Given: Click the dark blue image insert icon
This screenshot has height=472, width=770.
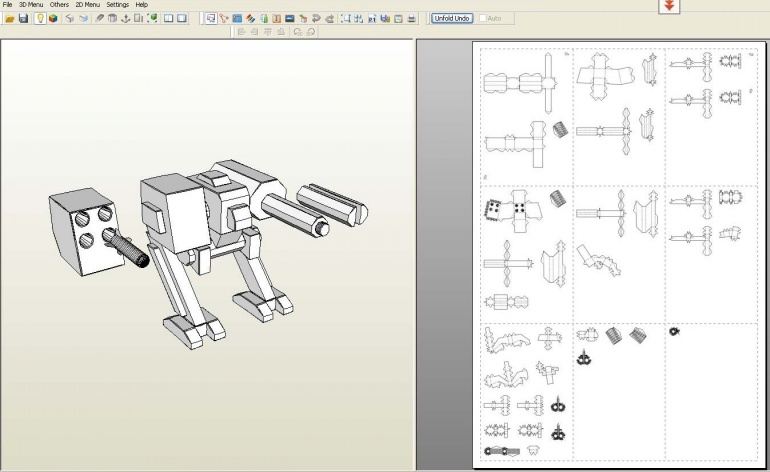Looking at the screenshot, I should click(290, 19).
